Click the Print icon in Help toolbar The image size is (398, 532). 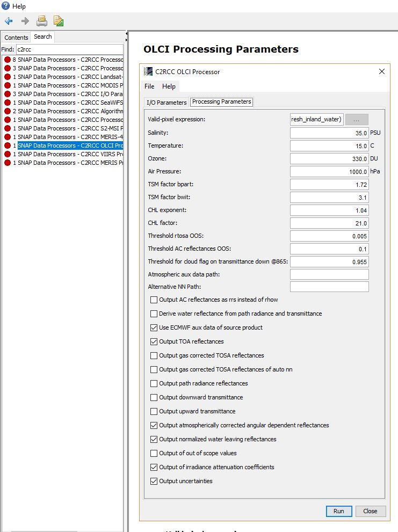click(x=42, y=21)
